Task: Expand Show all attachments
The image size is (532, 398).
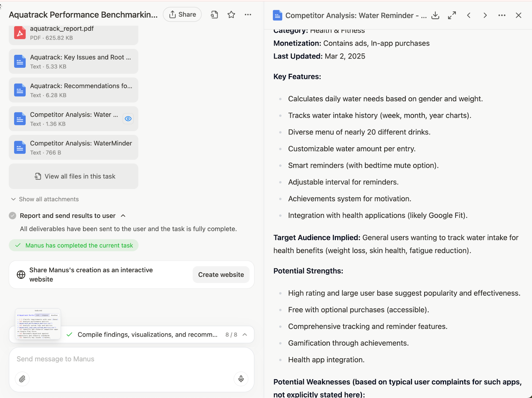Action: coord(45,199)
